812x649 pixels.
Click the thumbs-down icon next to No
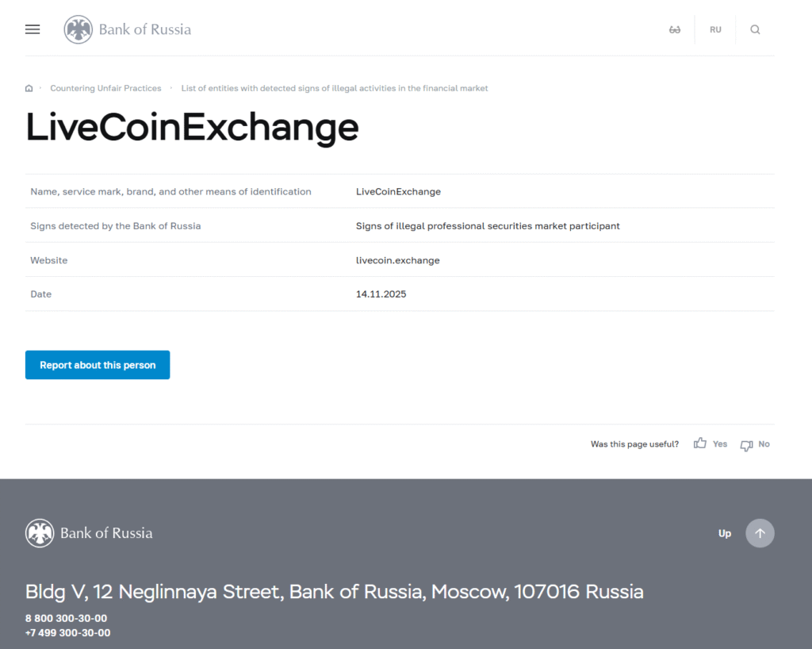click(x=745, y=445)
